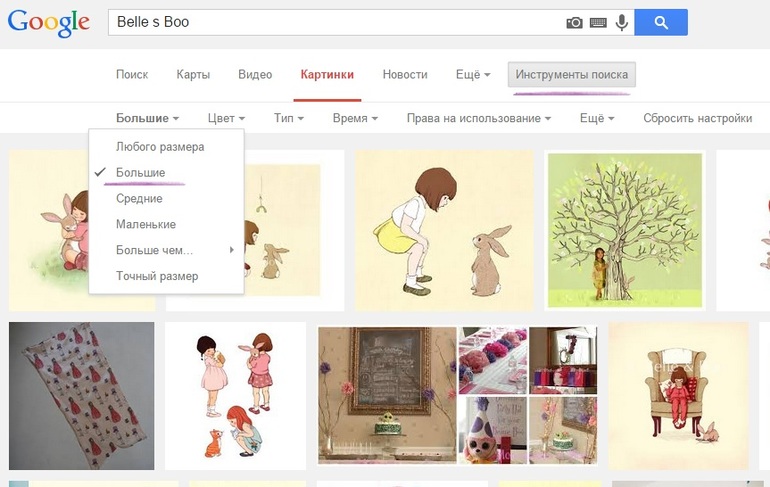Select Средние size option
The image size is (770, 487).
[x=139, y=199]
